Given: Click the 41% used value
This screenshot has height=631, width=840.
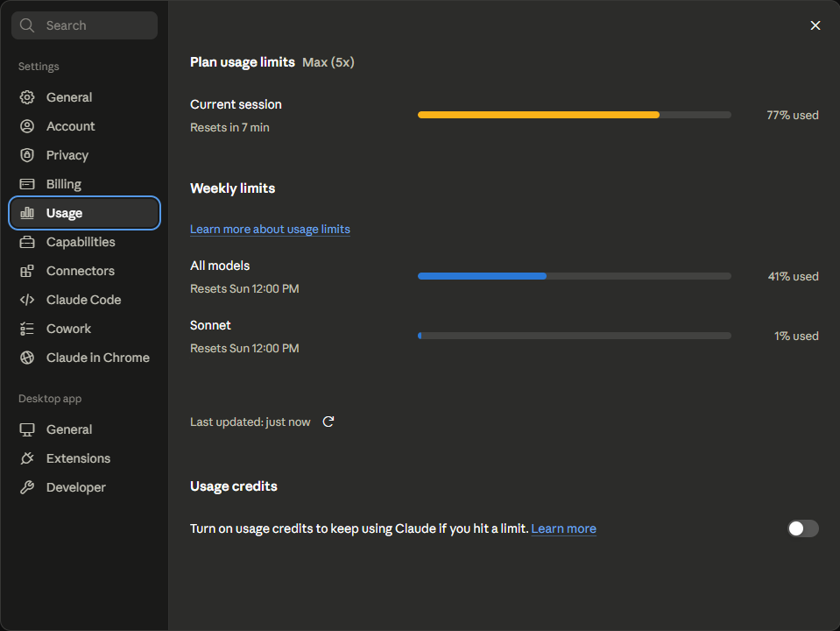Looking at the screenshot, I should pyautogui.click(x=793, y=277).
